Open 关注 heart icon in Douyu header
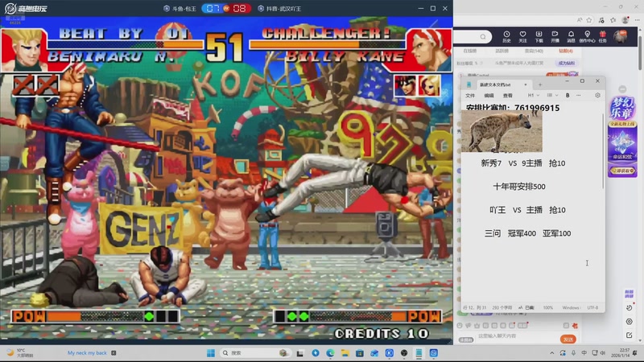 [x=522, y=36]
